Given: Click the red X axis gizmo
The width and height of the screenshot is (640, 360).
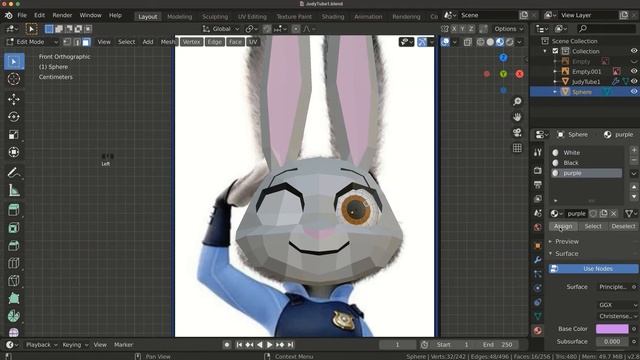Looking at the screenshot, I should click(x=519, y=74).
